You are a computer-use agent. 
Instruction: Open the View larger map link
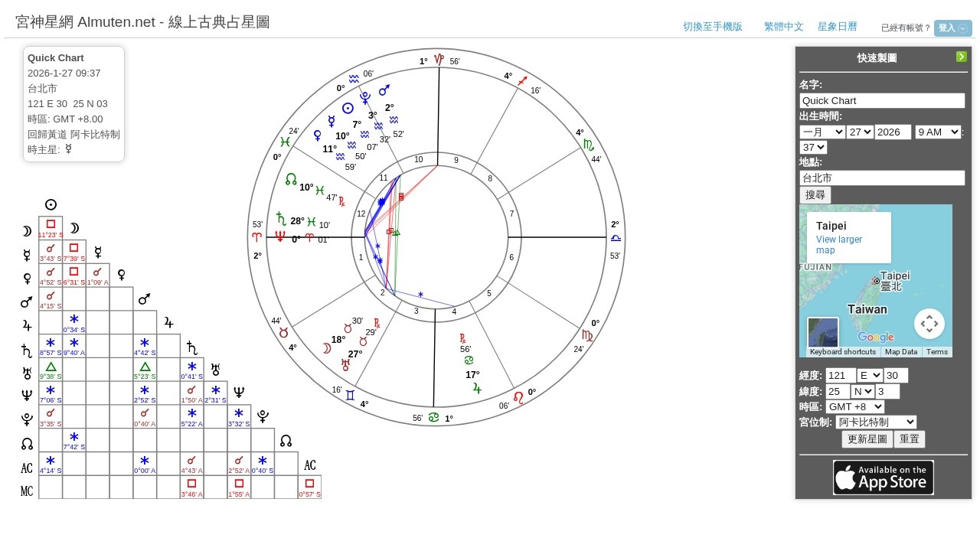click(839, 244)
